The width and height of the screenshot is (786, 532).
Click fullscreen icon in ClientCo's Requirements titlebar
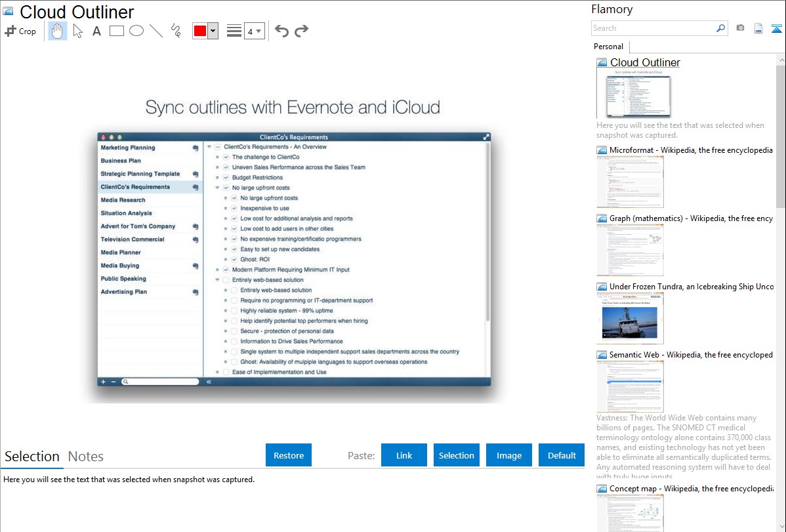point(486,137)
